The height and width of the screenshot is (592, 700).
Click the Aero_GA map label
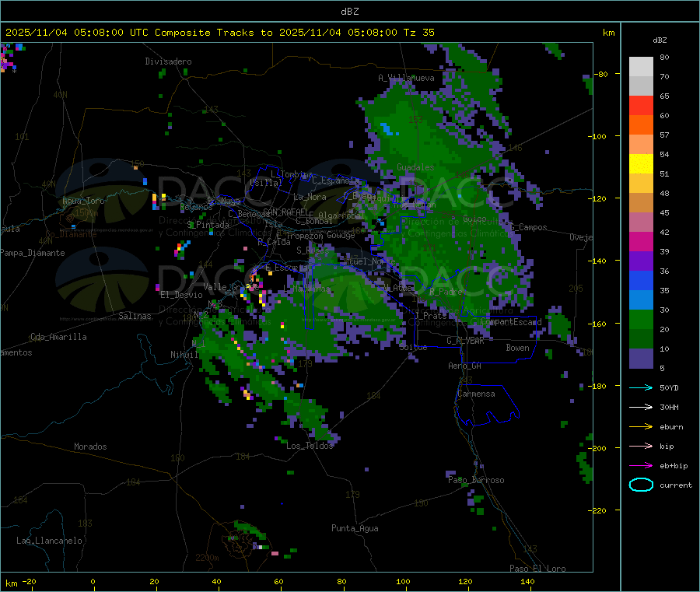(x=464, y=366)
